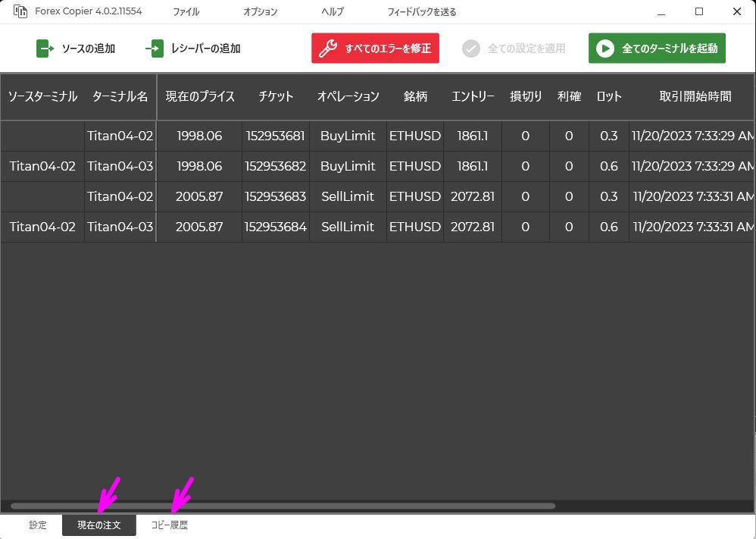The width and height of the screenshot is (756, 539).
Task: Click the checkmark icon to apply all settings
Action: tap(471, 48)
